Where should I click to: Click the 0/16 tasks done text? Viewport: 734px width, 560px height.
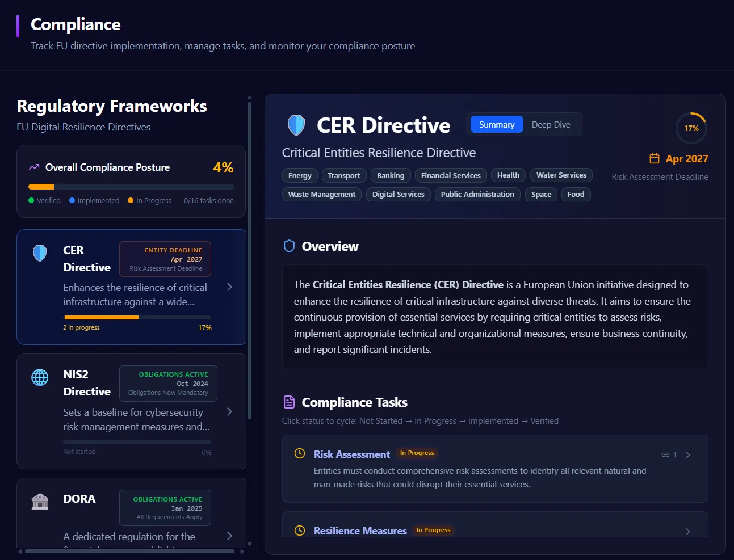click(209, 201)
